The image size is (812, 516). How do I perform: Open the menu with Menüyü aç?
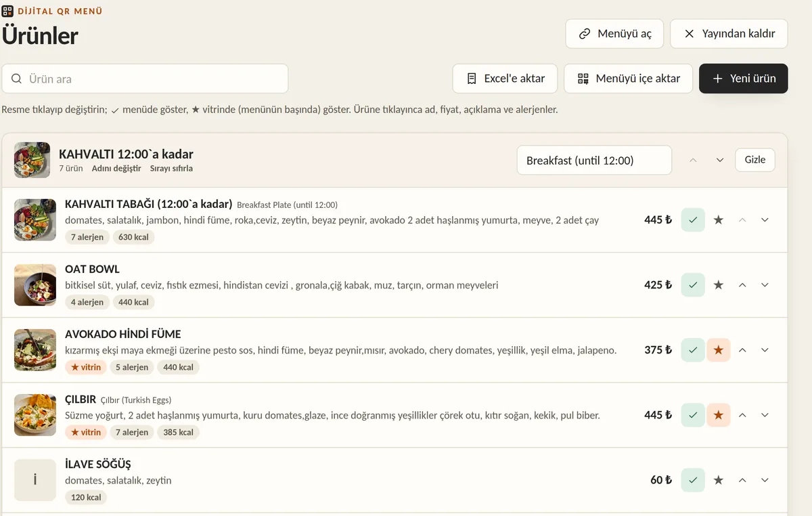coord(615,34)
